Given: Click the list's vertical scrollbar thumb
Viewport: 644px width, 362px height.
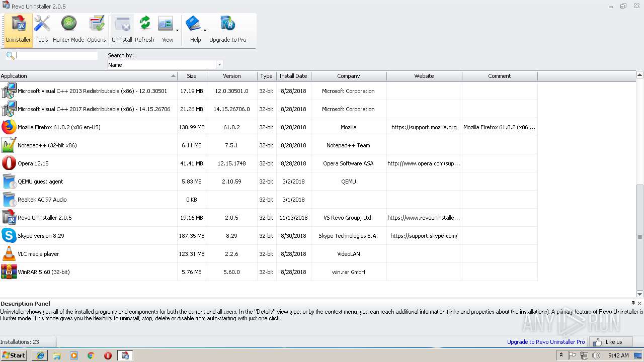Looking at the screenshot, I should [x=640, y=237].
